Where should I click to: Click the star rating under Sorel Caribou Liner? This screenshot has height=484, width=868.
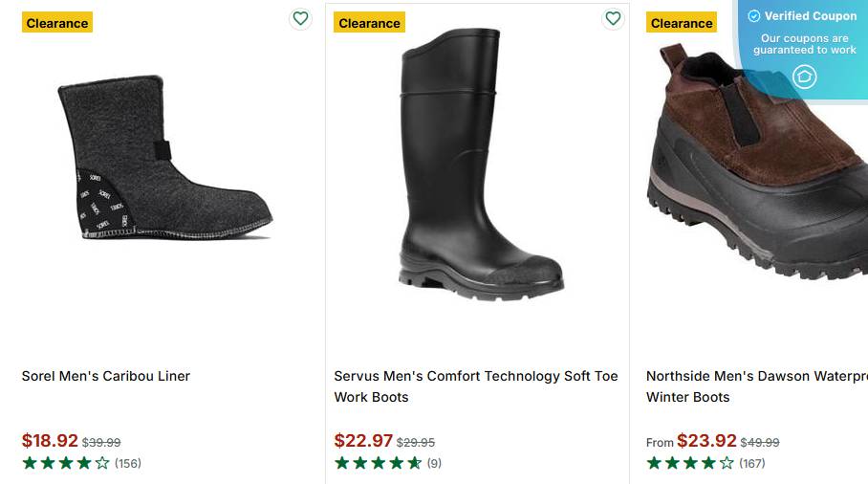point(66,463)
